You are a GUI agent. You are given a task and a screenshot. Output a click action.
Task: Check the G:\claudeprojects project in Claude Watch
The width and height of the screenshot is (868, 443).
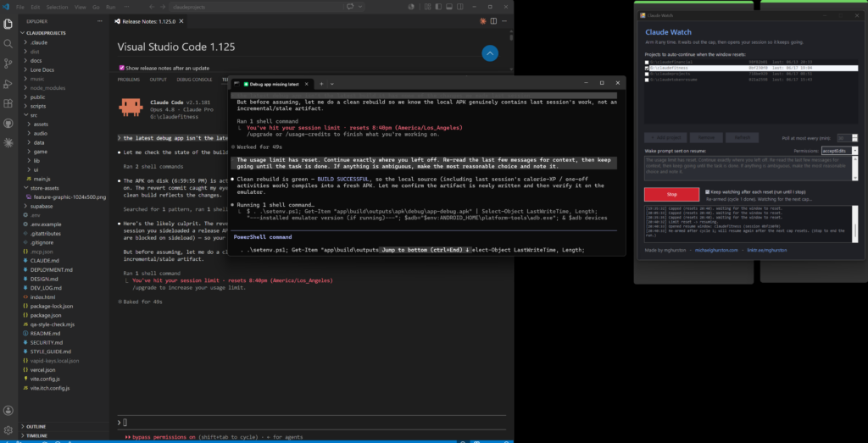pyautogui.click(x=647, y=74)
